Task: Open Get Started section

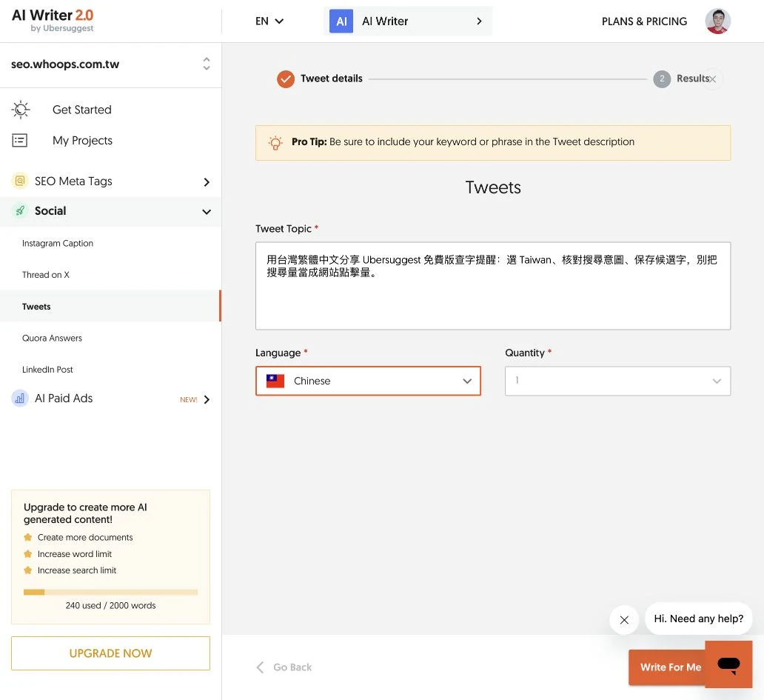Action: click(82, 110)
